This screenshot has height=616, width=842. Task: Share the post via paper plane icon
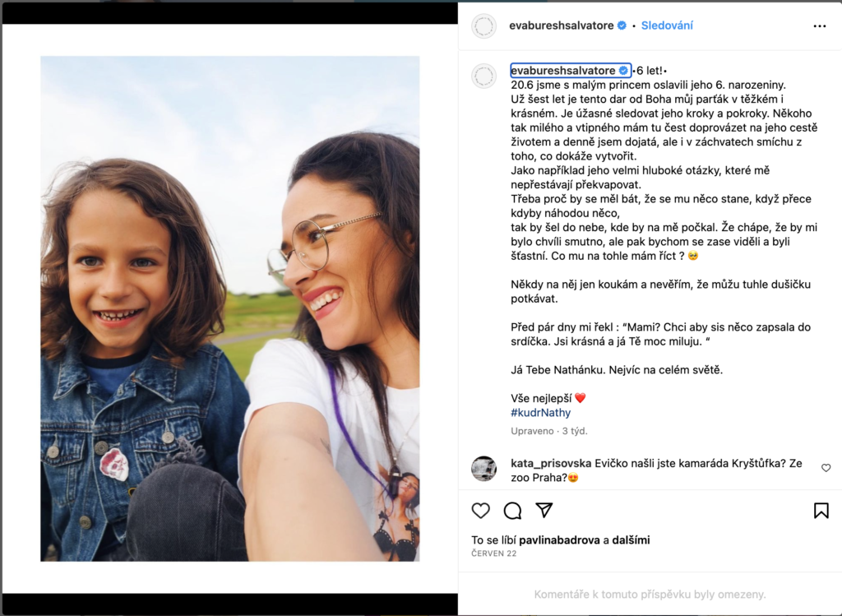[544, 510]
